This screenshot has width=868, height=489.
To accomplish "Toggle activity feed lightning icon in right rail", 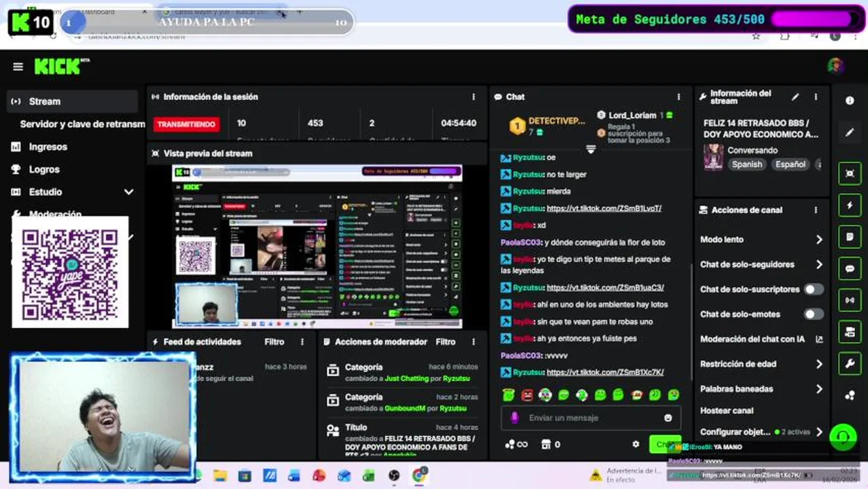I will point(850,205).
